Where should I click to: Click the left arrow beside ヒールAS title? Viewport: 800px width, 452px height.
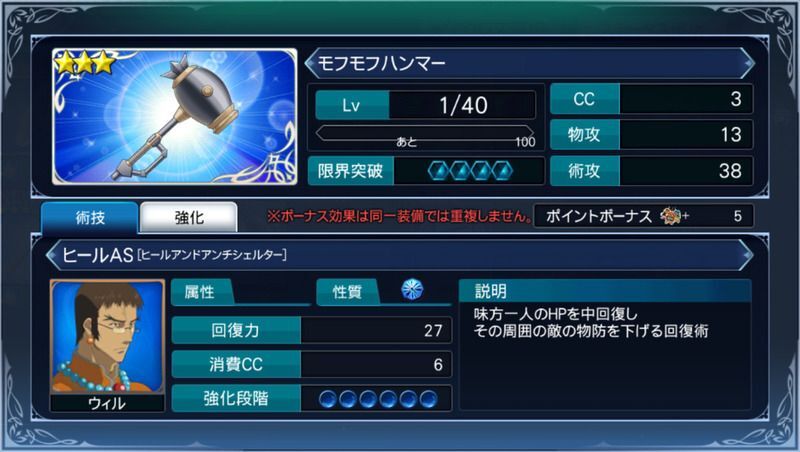[x=52, y=255]
